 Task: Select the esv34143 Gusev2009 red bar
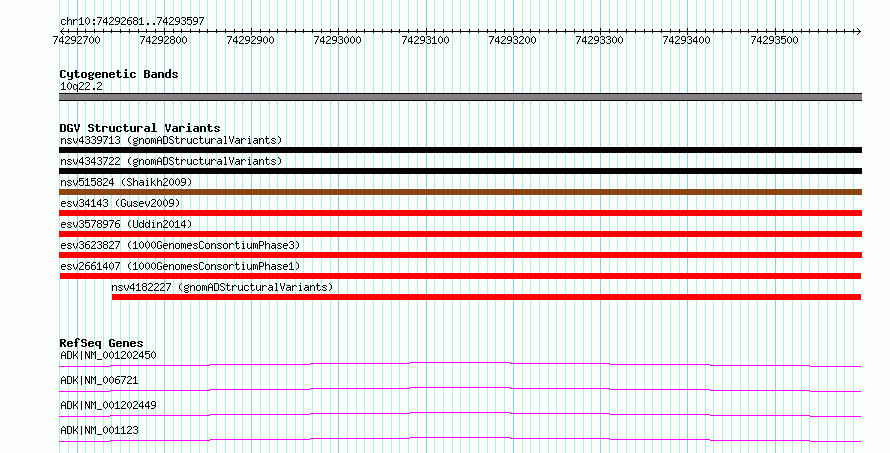coord(460,213)
